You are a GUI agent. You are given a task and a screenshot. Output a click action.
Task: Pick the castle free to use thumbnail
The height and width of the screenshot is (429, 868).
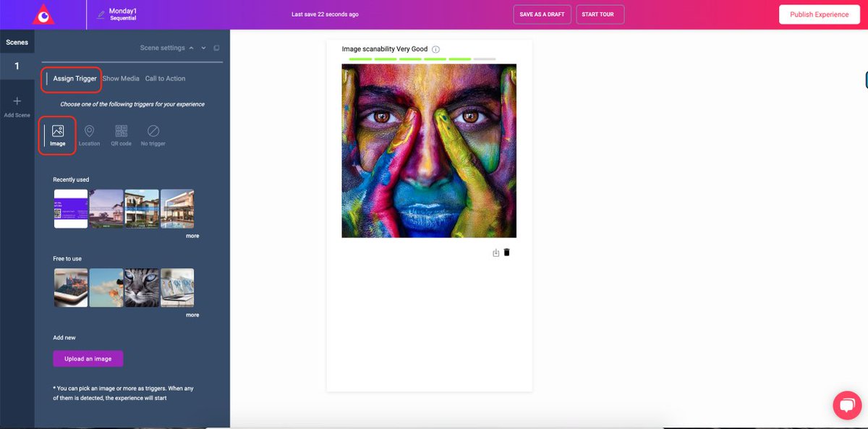[71, 288]
